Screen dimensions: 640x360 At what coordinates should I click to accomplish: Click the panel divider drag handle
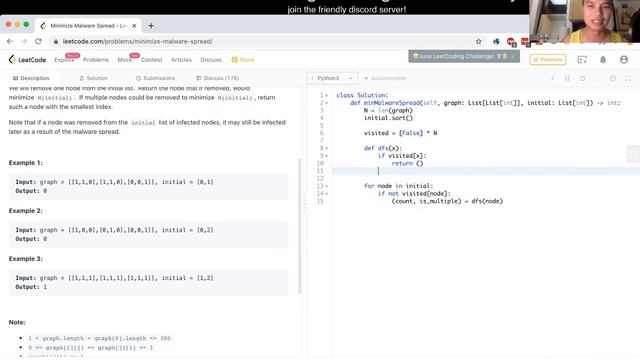pos(304,202)
